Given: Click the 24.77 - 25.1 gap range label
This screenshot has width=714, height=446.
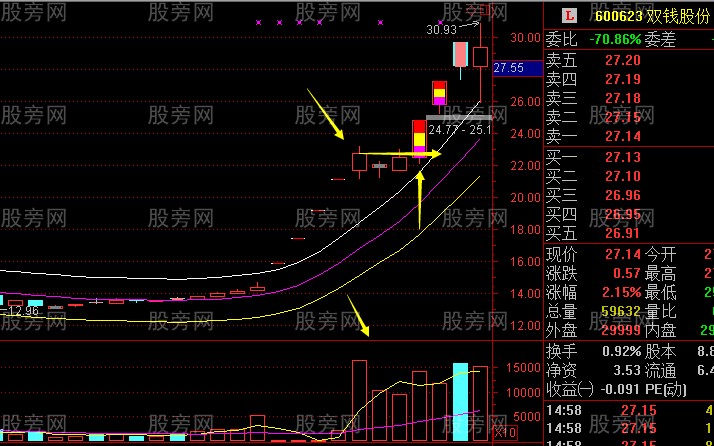Looking at the screenshot, I should click(460, 130).
